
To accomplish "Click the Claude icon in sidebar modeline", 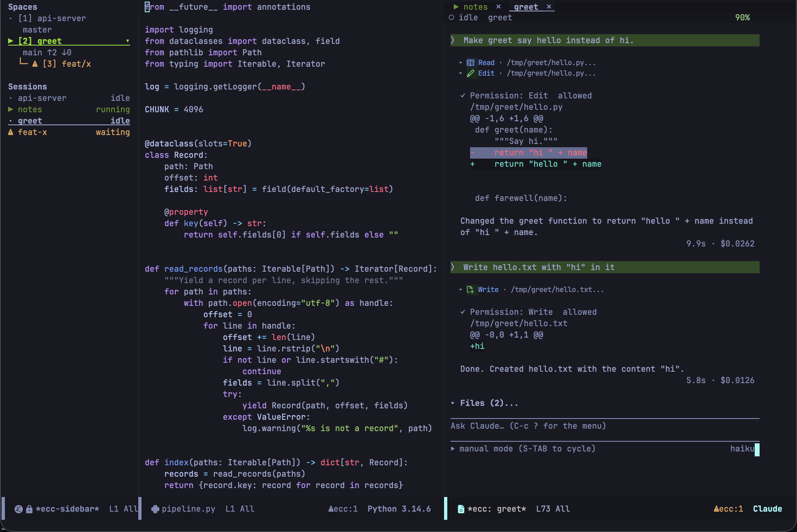I will point(19,509).
